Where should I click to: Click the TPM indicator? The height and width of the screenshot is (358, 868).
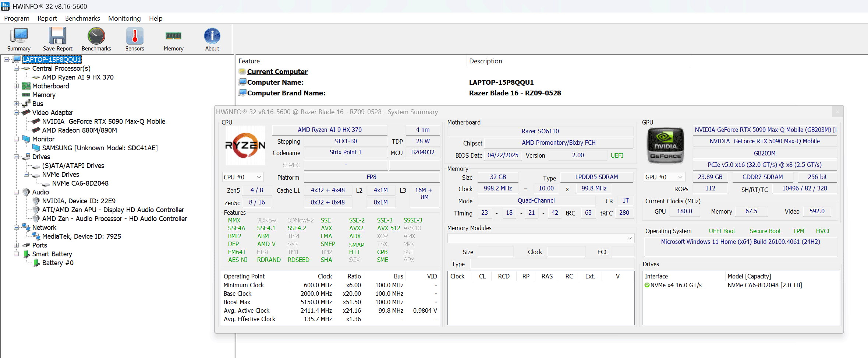click(798, 231)
